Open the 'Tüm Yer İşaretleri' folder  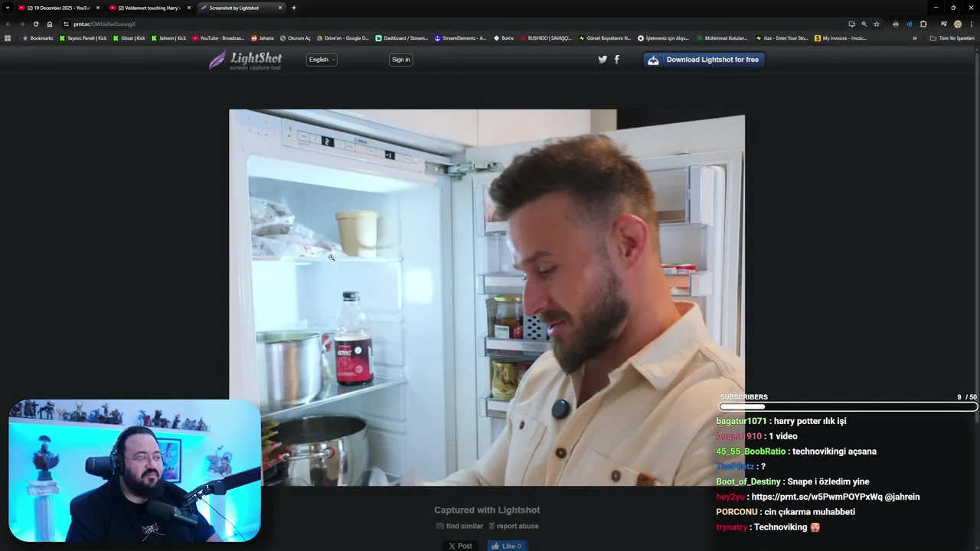[952, 37]
